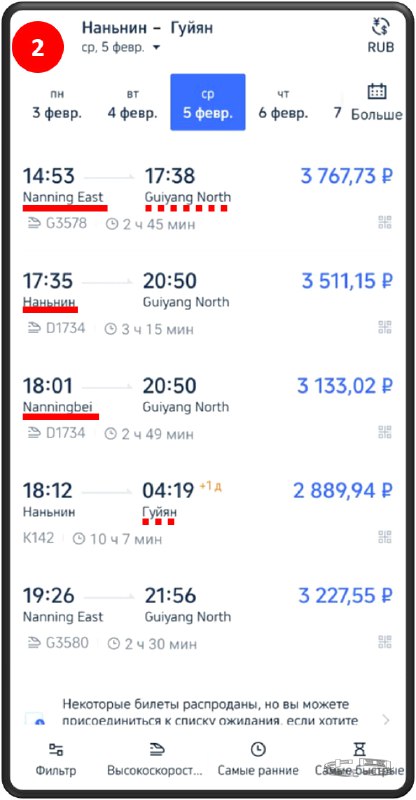Tap QR code icon for K142 train
The image size is (416, 800).
[x=385, y=536]
